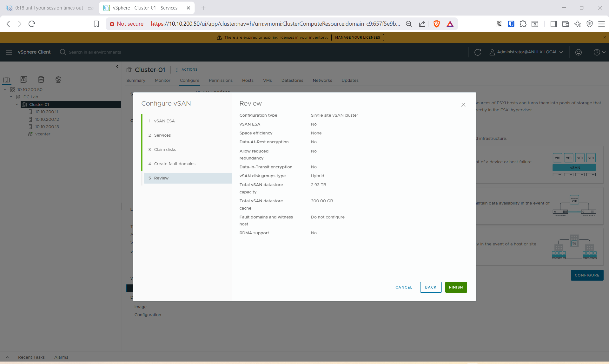
Task: Click Manage Your Licenses button
Action: click(357, 37)
